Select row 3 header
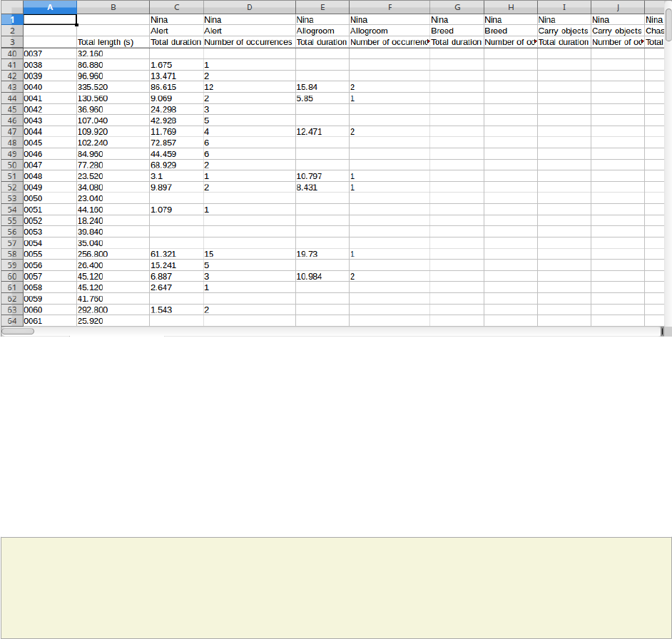Viewport: 672px width, 639px height. (12, 42)
